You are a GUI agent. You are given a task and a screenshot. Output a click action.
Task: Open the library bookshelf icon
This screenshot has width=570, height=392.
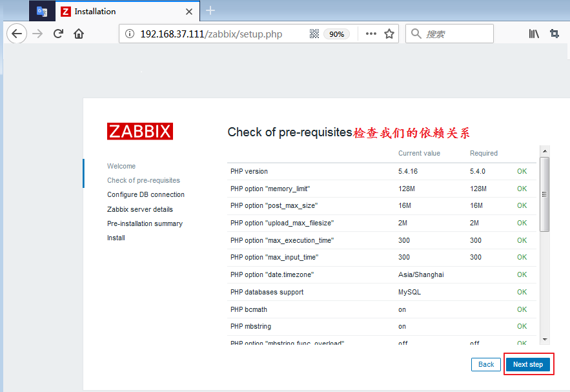coord(534,34)
